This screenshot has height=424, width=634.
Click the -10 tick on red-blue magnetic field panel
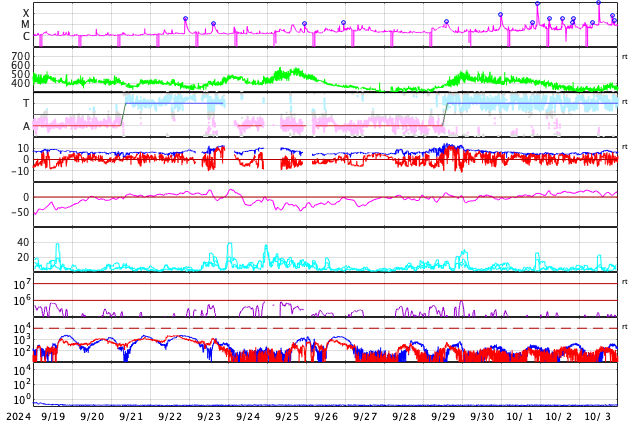20,171
